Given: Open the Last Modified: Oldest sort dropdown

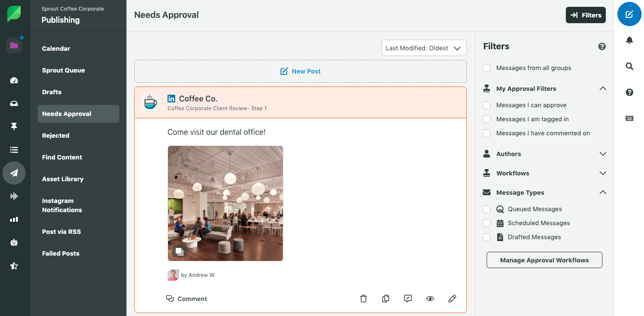Looking at the screenshot, I should point(424,48).
